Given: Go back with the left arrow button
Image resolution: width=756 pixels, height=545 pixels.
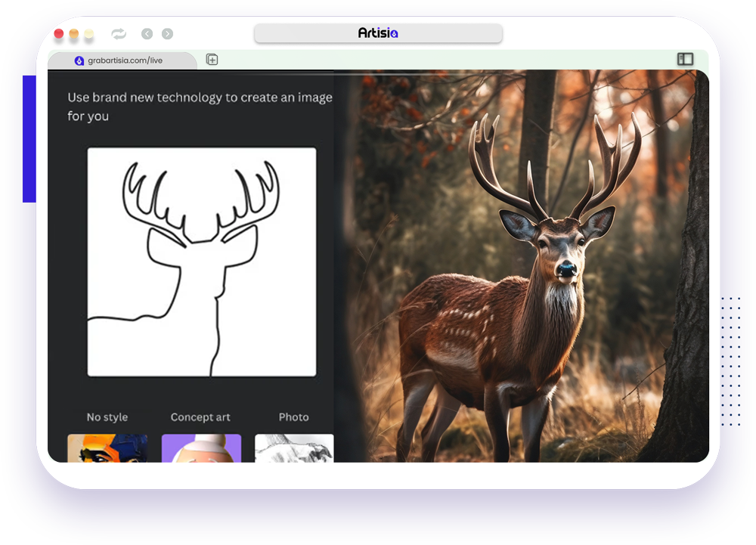Looking at the screenshot, I should pos(147,34).
